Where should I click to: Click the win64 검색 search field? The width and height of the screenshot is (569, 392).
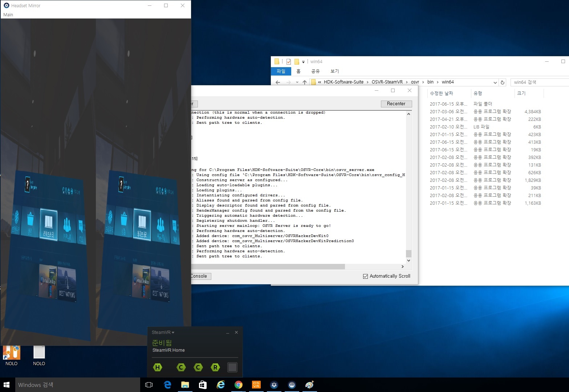540,82
